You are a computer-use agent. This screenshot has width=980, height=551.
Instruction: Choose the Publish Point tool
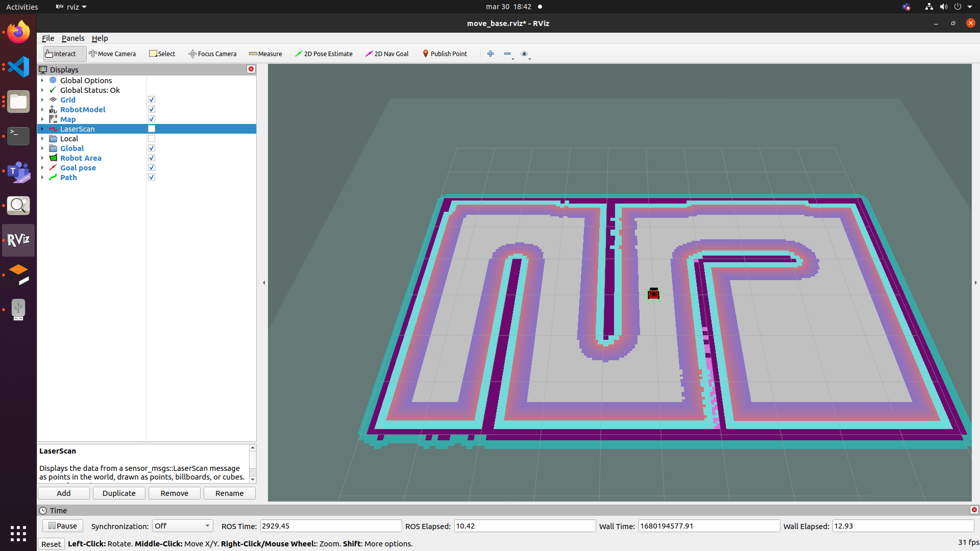coord(445,54)
